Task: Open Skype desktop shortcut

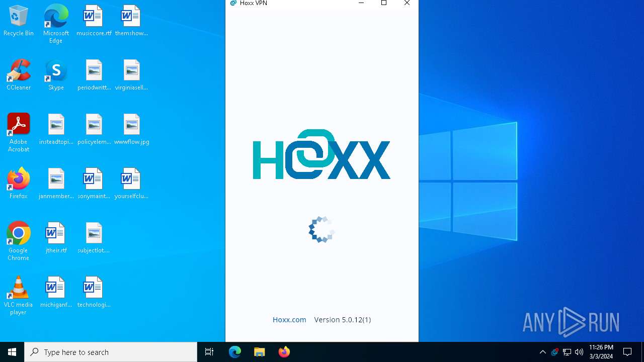Action: [56, 75]
